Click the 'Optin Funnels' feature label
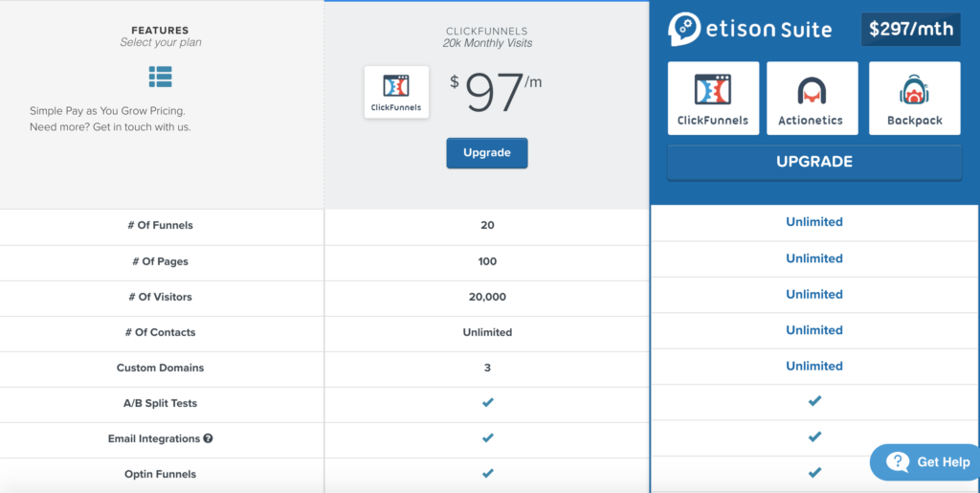Viewport: 980px width, 493px height. pos(160,474)
